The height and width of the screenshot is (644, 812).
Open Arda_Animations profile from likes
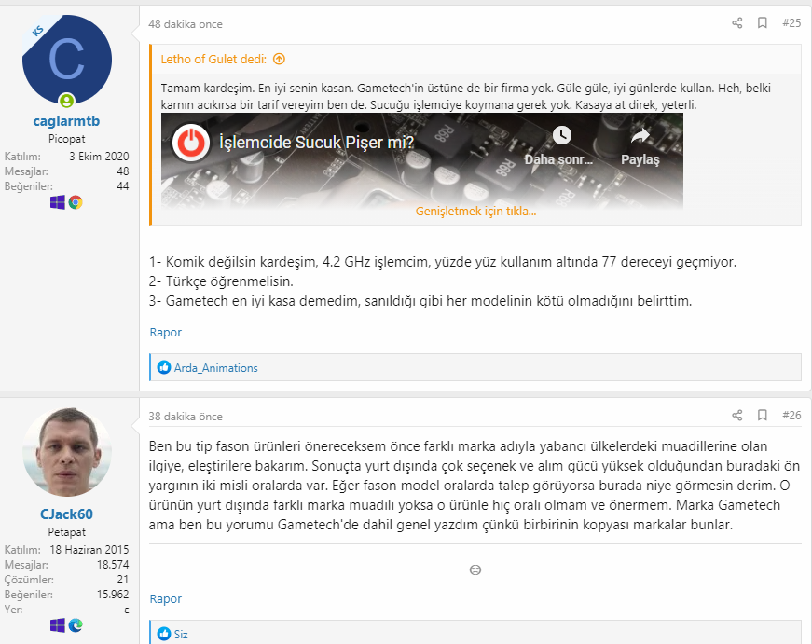click(x=216, y=368)
